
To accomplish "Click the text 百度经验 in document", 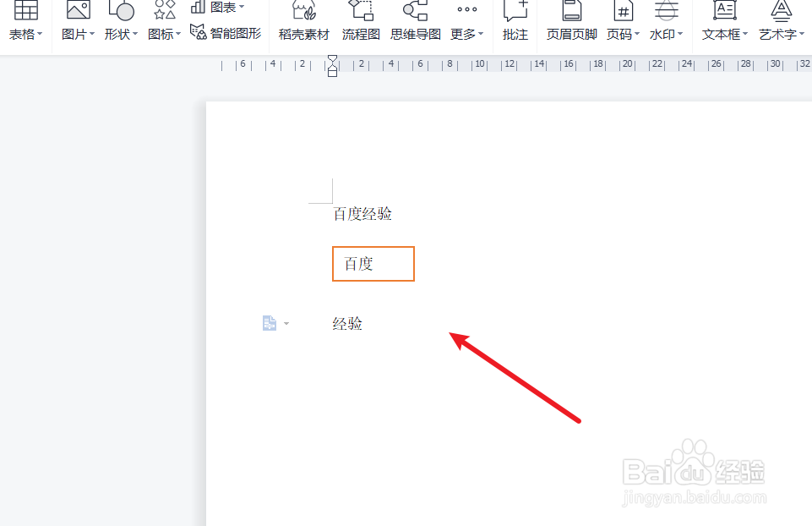I will pyautogui.click(x=362, y=213).
